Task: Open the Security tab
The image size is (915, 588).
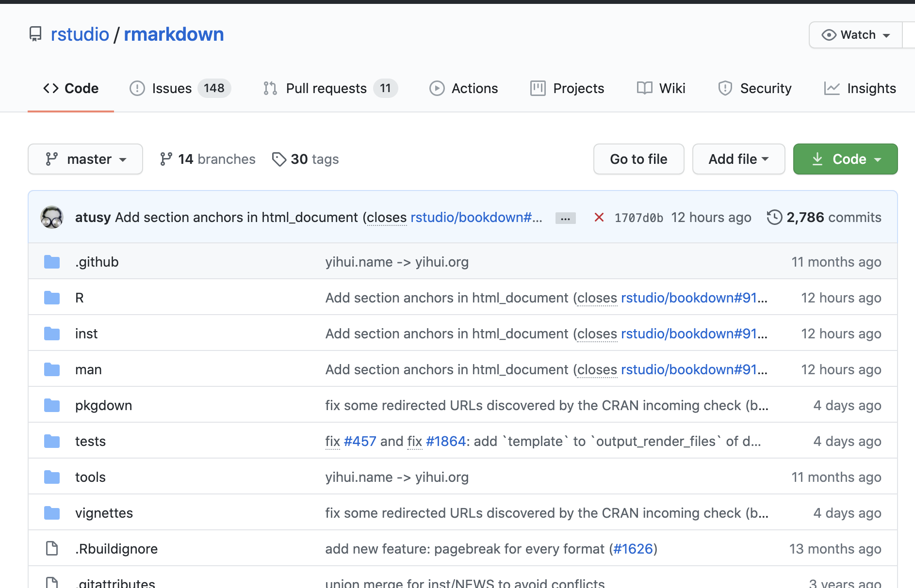Action: tap(754, 88)
